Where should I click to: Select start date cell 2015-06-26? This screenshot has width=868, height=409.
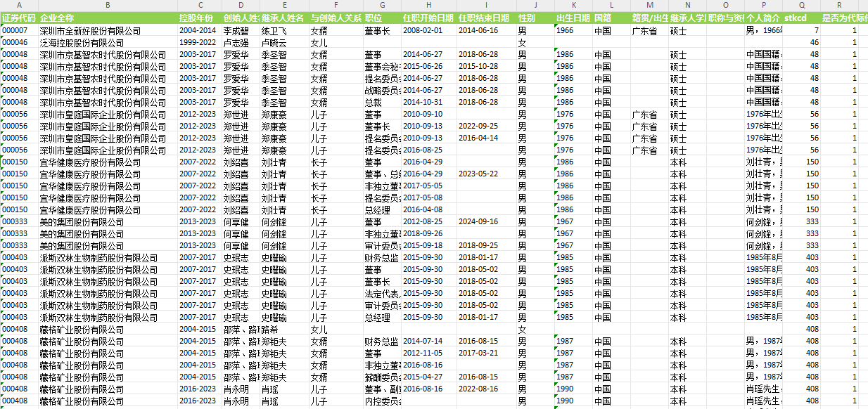(429, 67)
